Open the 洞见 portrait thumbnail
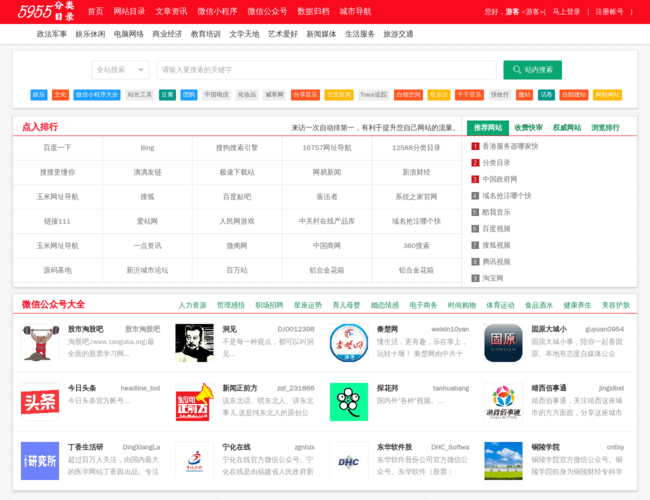 tap(194, 343)
